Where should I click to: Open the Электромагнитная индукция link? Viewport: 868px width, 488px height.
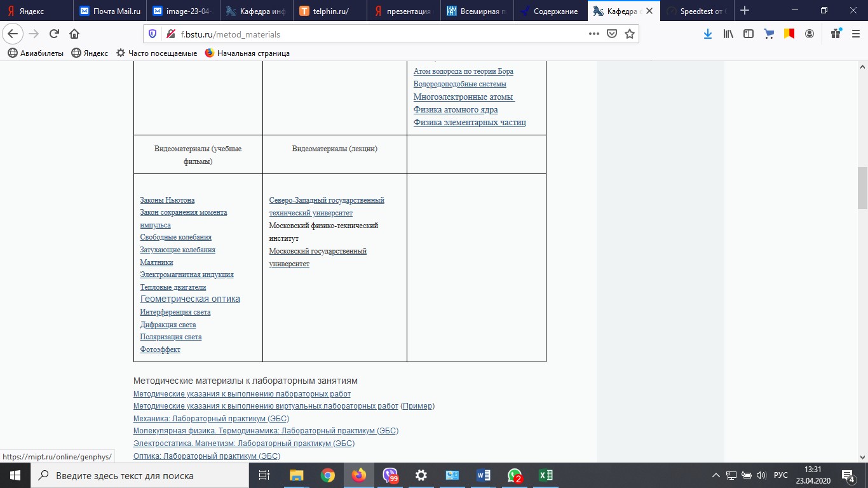(x=187, y=274)
